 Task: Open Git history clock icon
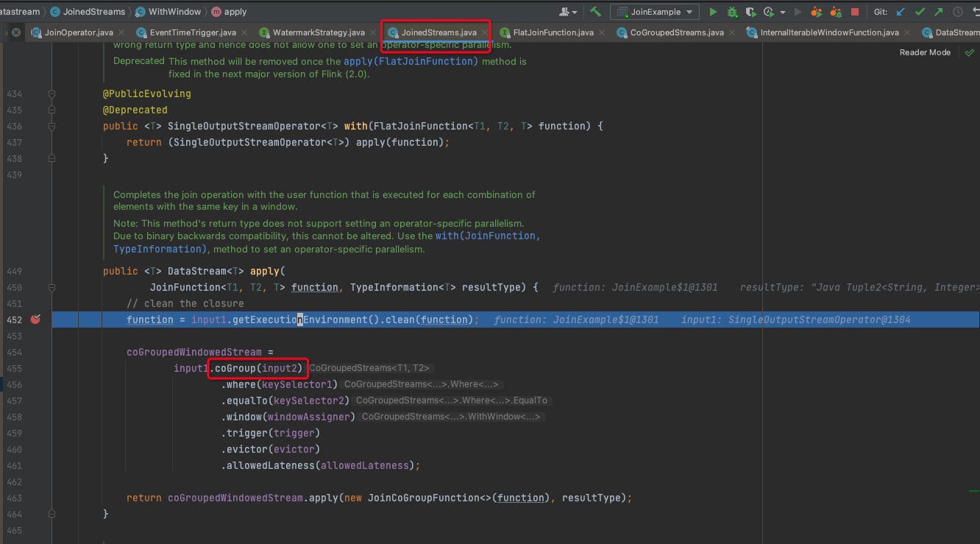957,12
